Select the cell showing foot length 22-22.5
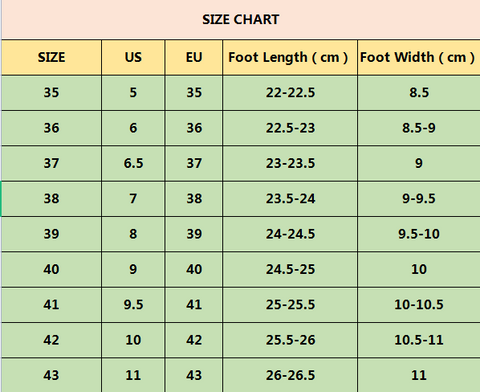 tap(290, 93)
